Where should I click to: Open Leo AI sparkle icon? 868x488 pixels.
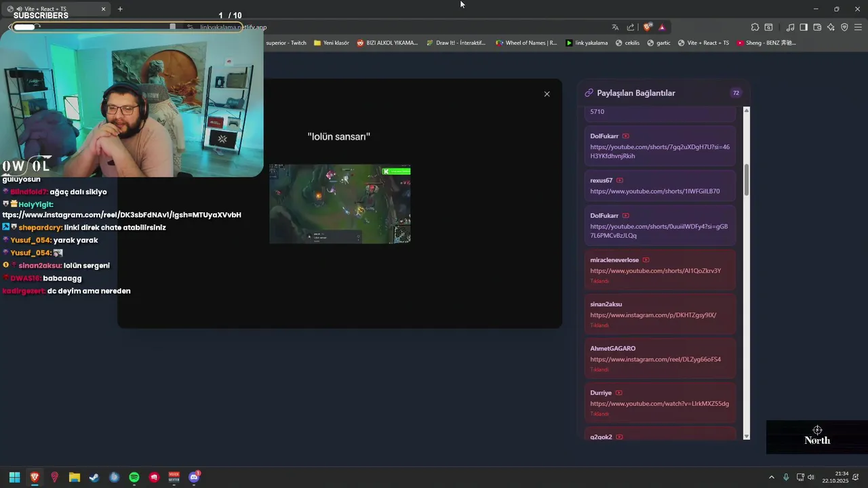831,27
